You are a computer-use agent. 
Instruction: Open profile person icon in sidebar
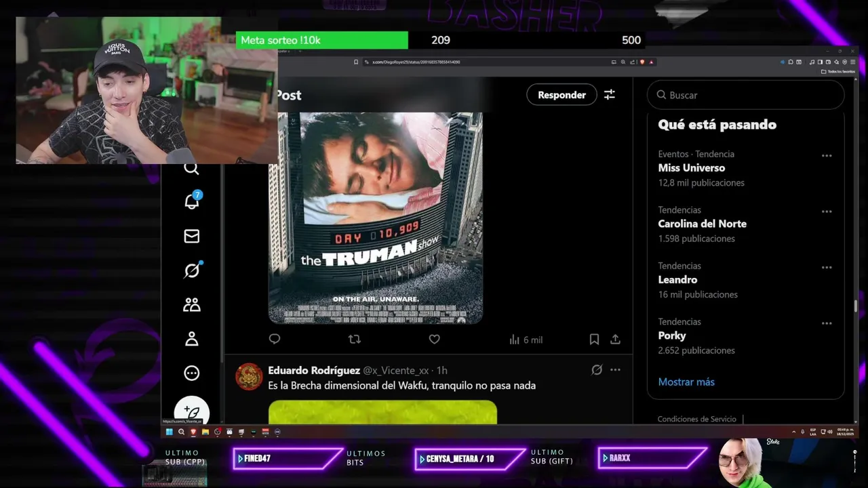coord(192,339)
